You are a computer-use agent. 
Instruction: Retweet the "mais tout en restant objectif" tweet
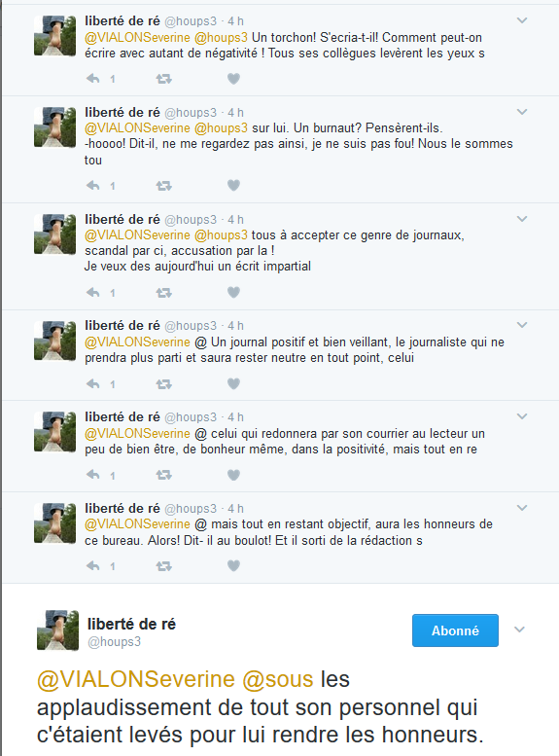164,566
